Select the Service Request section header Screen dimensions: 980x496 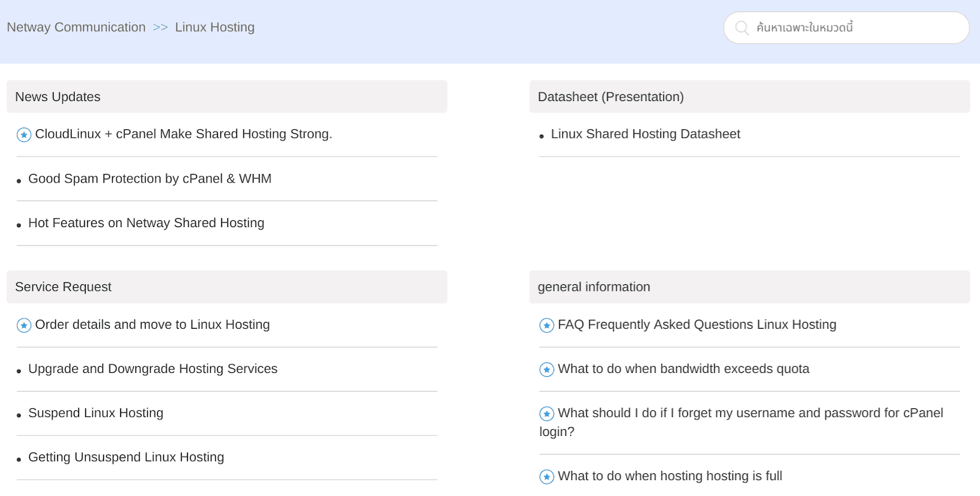227,287
